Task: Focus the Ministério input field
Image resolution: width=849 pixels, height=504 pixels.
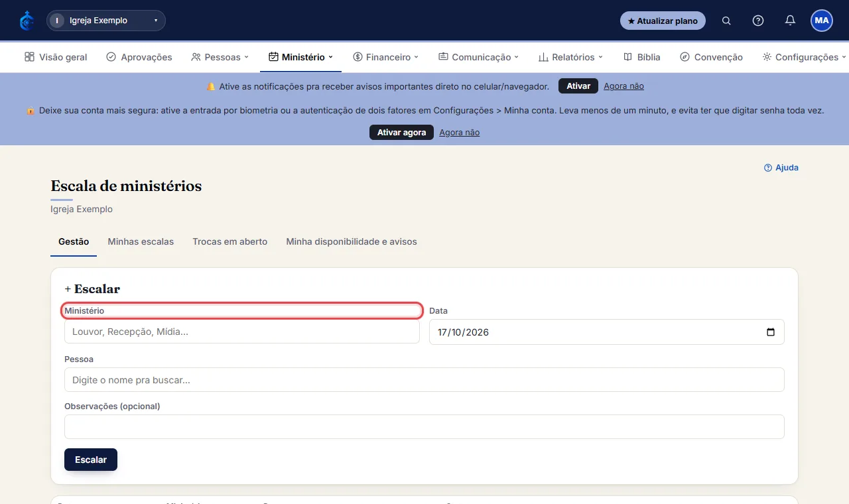Action: click(242, 332)
